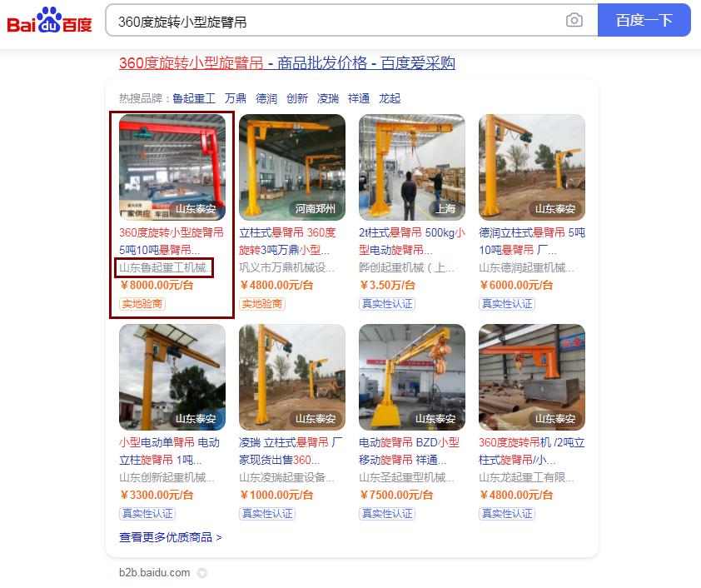
Task: Click supplier name 山东鲁起重工机械
Action: click(x=165, y=267)
